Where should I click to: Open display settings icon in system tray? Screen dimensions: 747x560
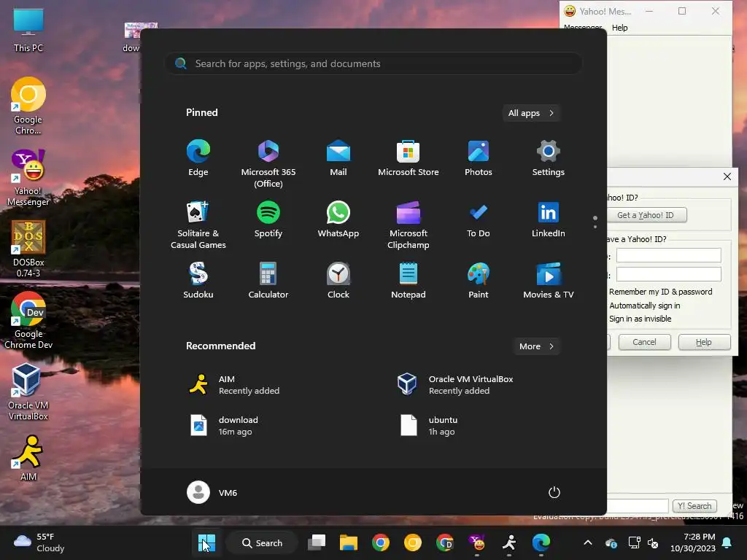pos(635,542)
